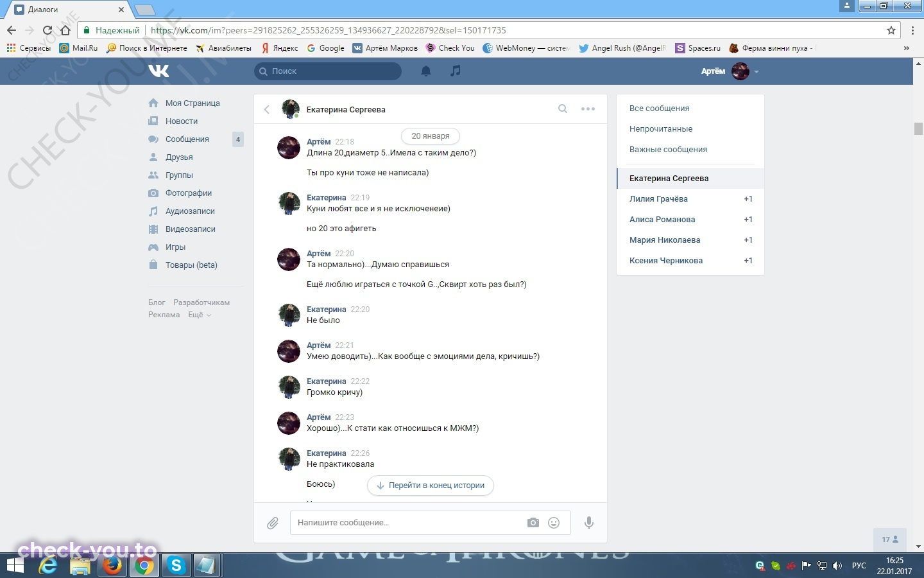The image size is (924, 578).
Task: Show more bookmarks with the overflow chevron
Action: click(907, 48)
